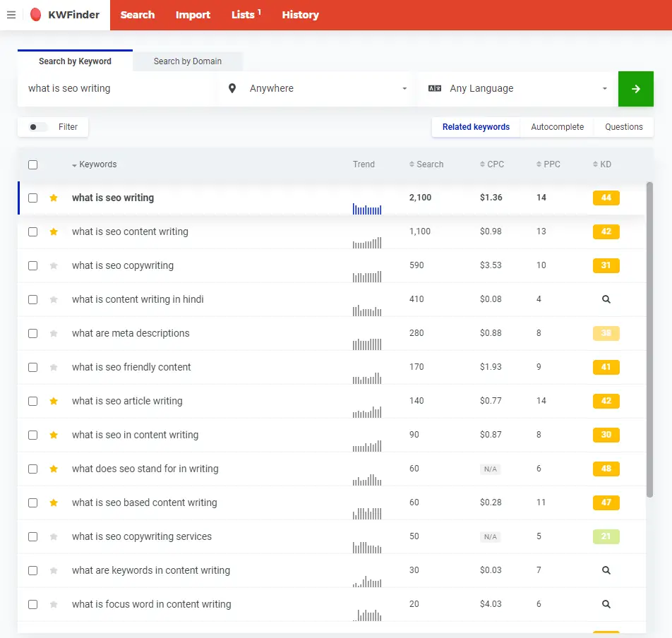Sort by PPC column

click(548, 164)
